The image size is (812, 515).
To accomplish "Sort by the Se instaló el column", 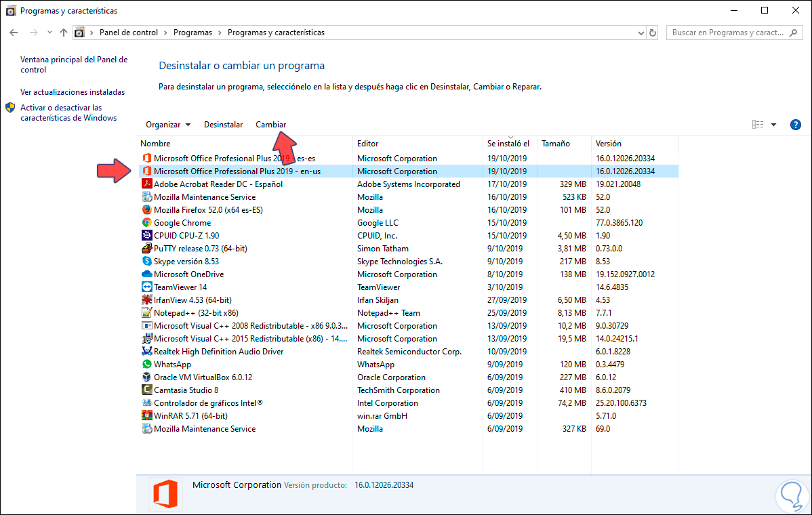I will [508, 144].
